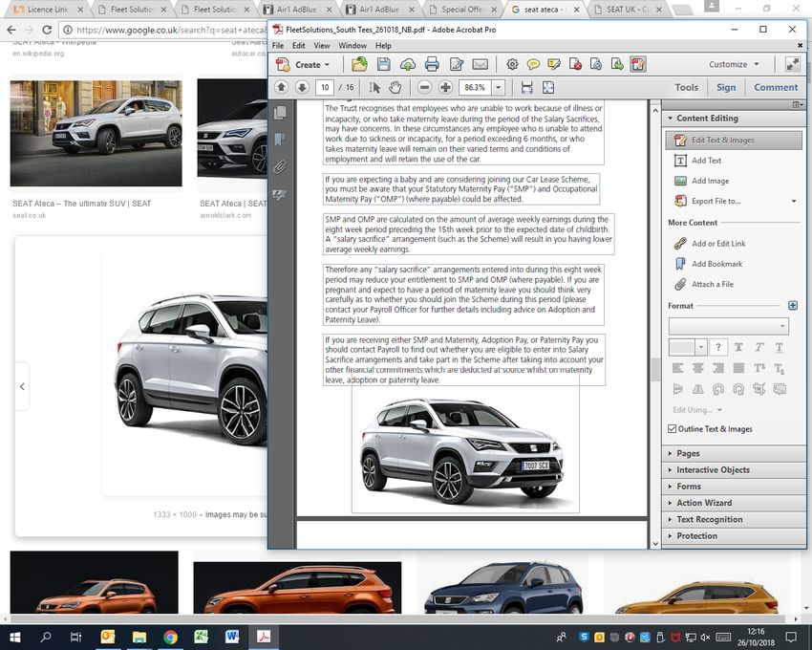Open the bookmarks navigation panel icon
The width and height of the screenshot is (812, 650).
click(280, 140)
